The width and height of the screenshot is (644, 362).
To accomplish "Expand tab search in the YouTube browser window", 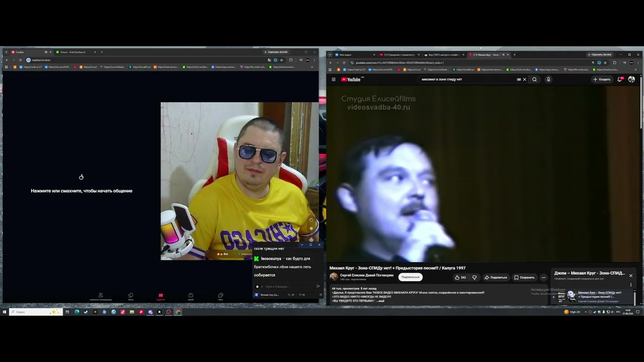I will [x=330, y=54].
